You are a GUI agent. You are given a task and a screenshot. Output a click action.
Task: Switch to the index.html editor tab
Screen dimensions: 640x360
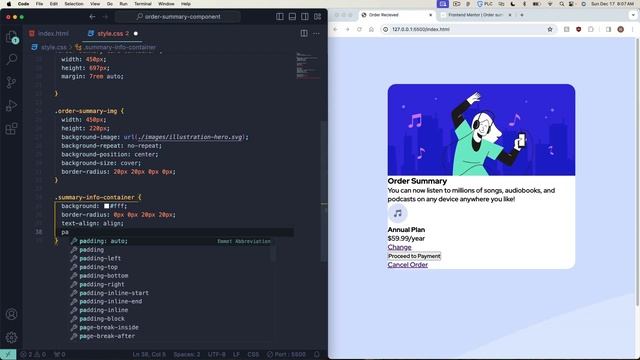49,33
